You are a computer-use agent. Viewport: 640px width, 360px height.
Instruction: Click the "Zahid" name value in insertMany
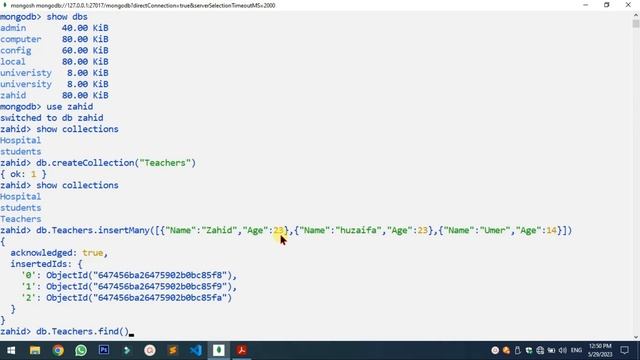pos(219,231)
